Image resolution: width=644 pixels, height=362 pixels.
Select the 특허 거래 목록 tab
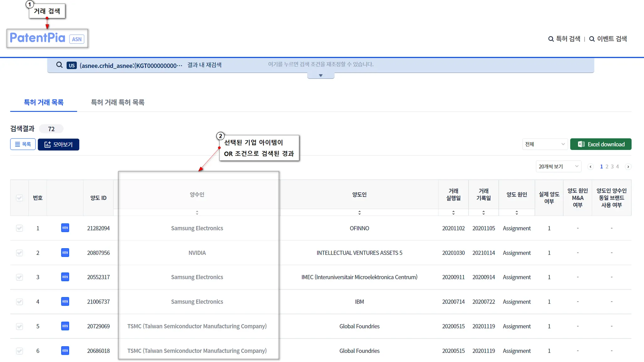tap(44, 102)
